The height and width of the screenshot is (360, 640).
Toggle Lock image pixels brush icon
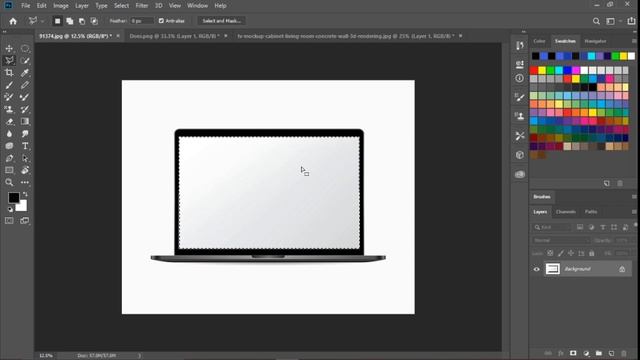[x=561, y=253]
